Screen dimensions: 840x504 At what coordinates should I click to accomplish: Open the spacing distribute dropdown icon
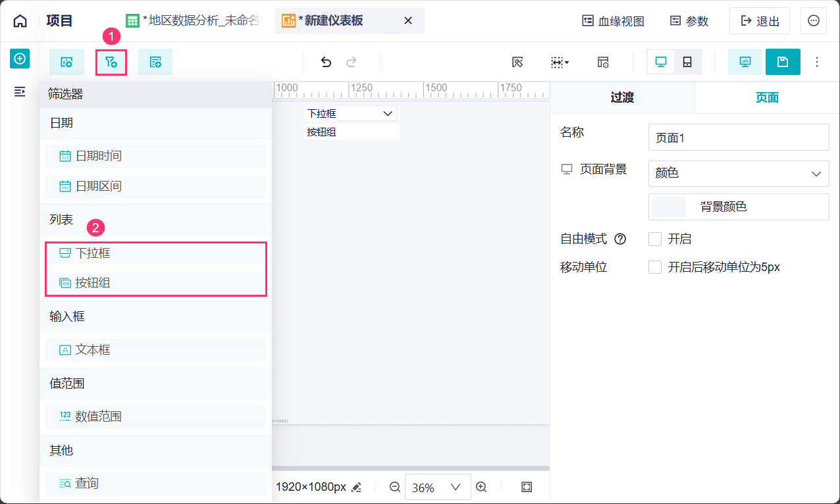[560, 62]
